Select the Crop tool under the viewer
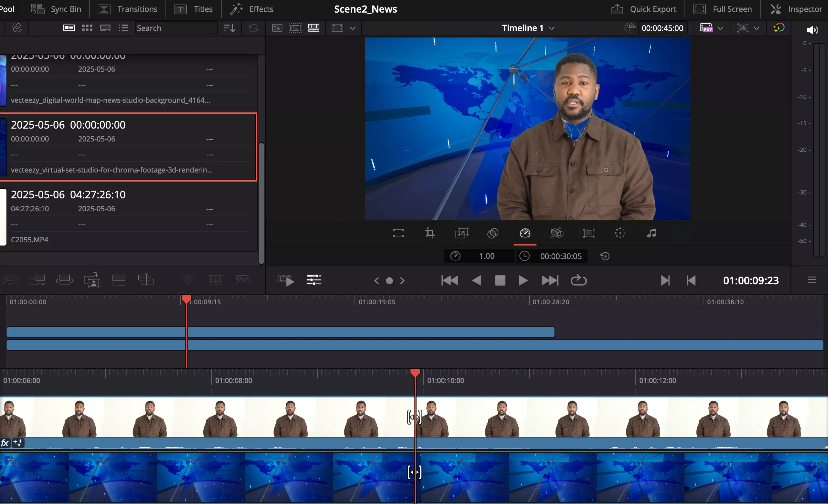This screenshot has width=828, height=504. [430, 233]
